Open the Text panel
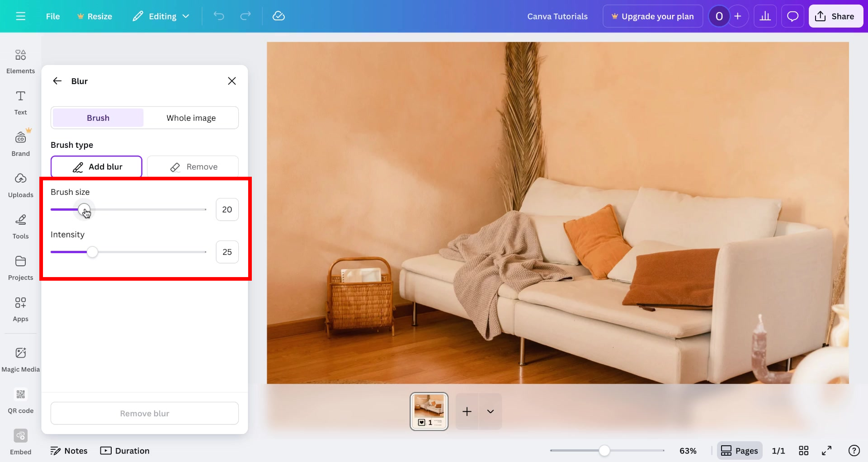868x462 pixels. point(20,102)
